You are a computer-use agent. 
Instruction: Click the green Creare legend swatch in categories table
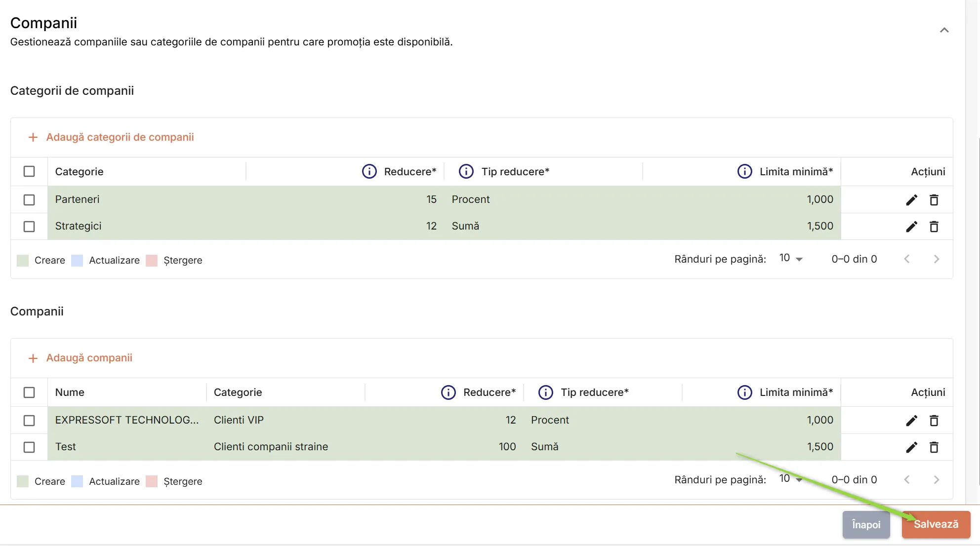point(23,261)
